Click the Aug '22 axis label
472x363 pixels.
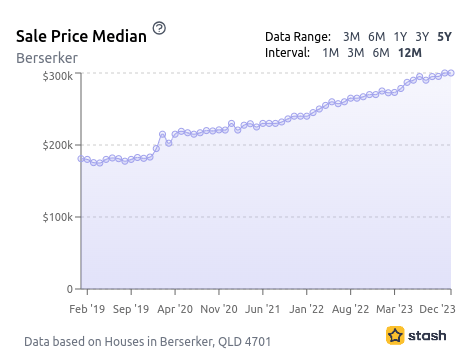pos(350,309)
